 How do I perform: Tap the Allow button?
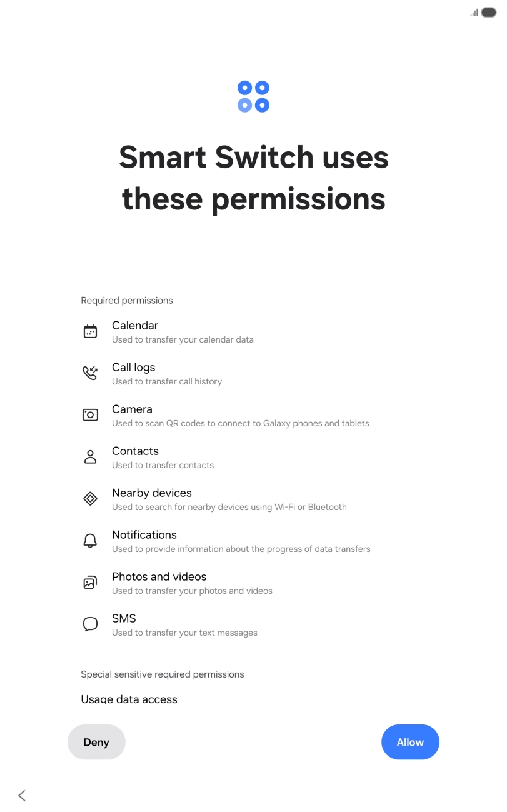tap(410, 742)
